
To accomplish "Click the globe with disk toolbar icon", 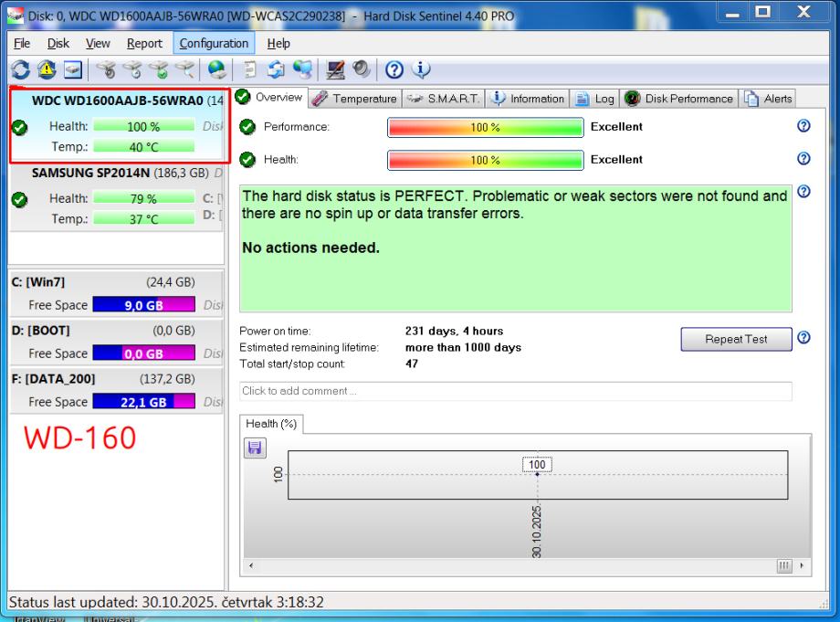I will (217, 69).
